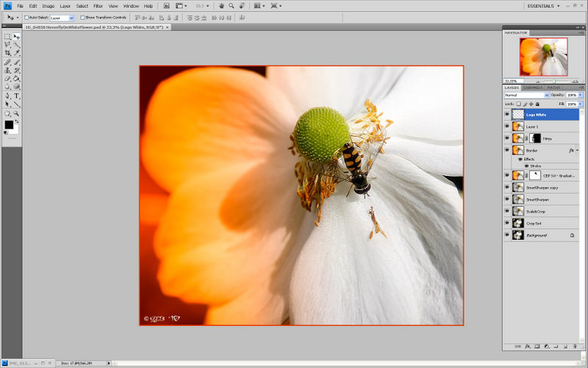This screenshot has height=368, width=588.
Task: Select the Clone Stamp tool
Action: [x=7, y=70]
